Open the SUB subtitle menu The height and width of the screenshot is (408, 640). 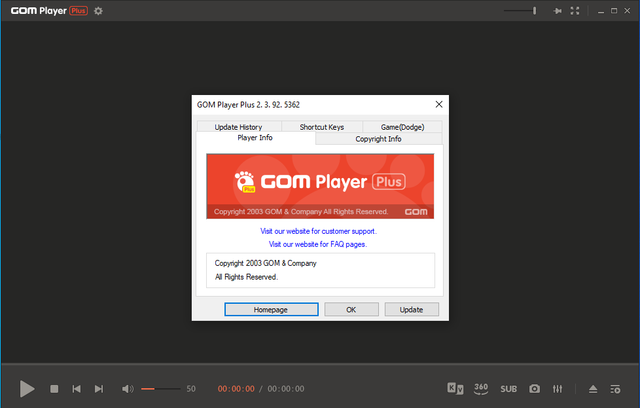point(509,389)
